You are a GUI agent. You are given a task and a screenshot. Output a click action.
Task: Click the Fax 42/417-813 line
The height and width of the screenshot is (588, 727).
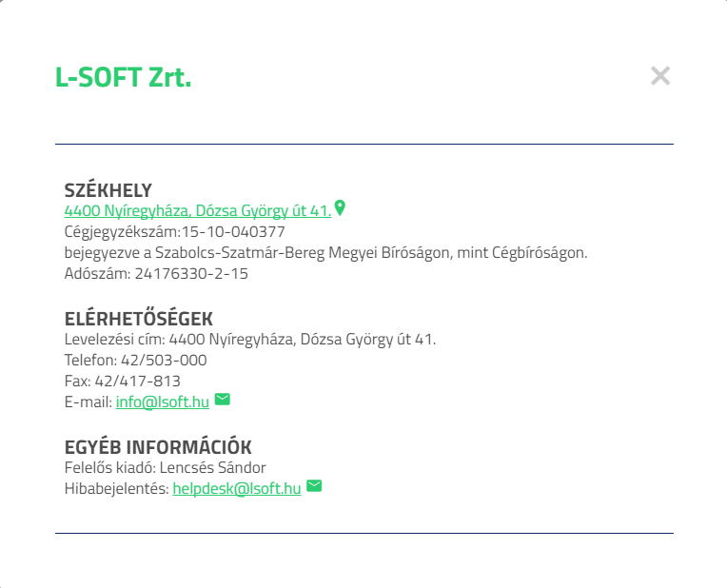122,381
